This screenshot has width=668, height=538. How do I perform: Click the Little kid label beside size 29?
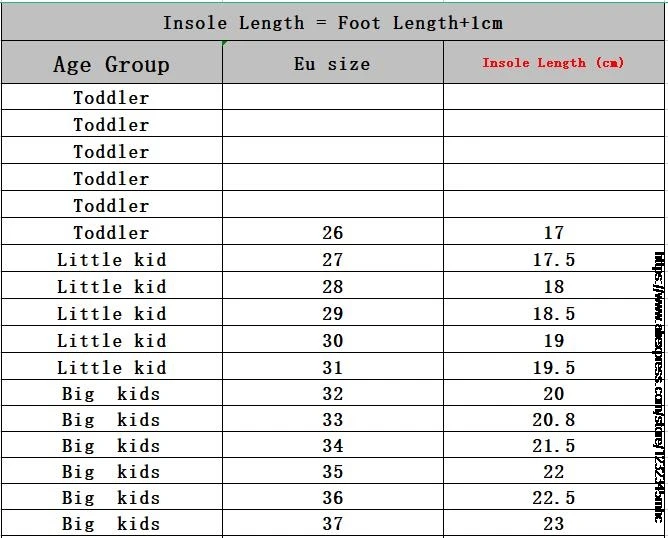111,314
